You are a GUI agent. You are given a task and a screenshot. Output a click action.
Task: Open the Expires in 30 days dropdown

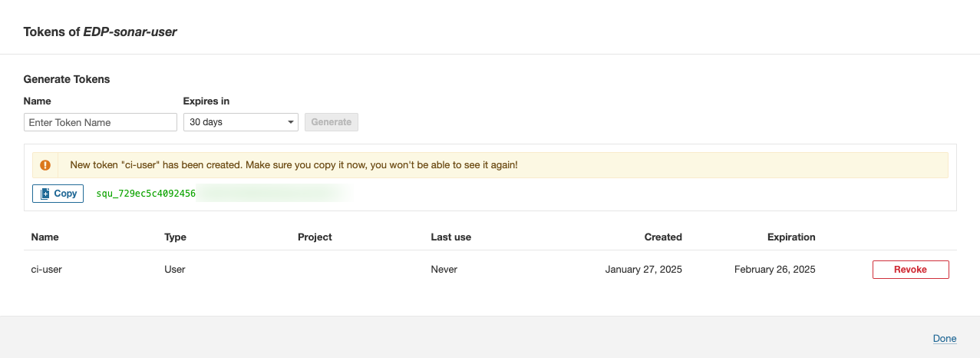click(x=241, y=122)
